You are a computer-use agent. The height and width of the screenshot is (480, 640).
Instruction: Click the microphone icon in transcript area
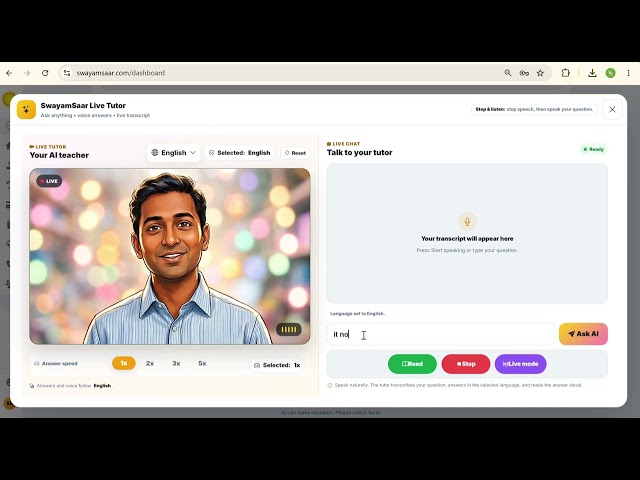pos(467,222)
